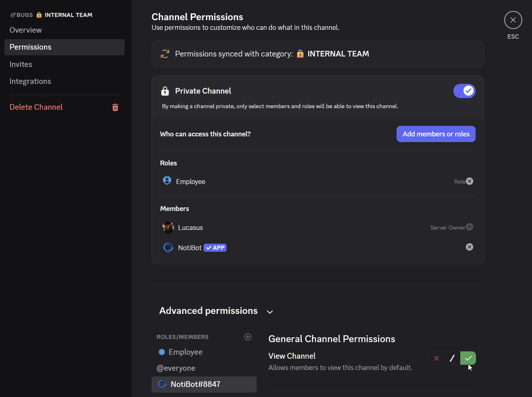Click the trash icon next to Delete Channel

click(x=115, y=107)
